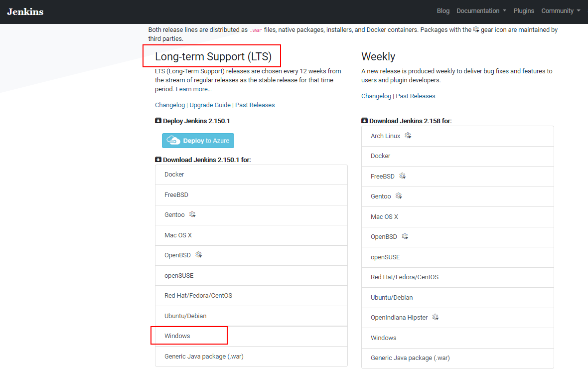Click the Azure cloud icon on Deploy button
Viewport: 588px width, 373px height.
click(173, 140)
